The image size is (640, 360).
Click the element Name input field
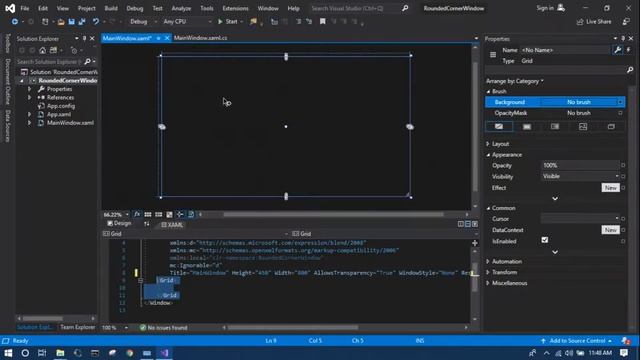[x=565, y=50]
